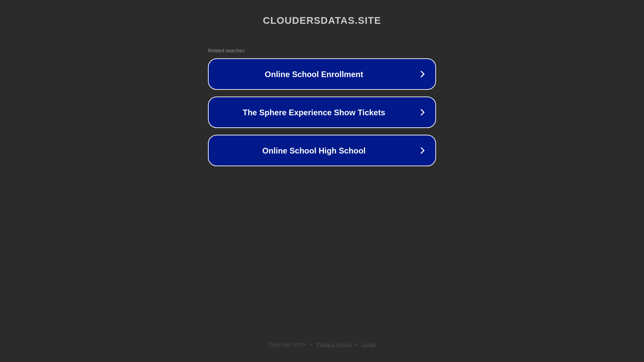Click the Related searches label
The height and width of the screenshot is (362, 644).
point(226,51)
